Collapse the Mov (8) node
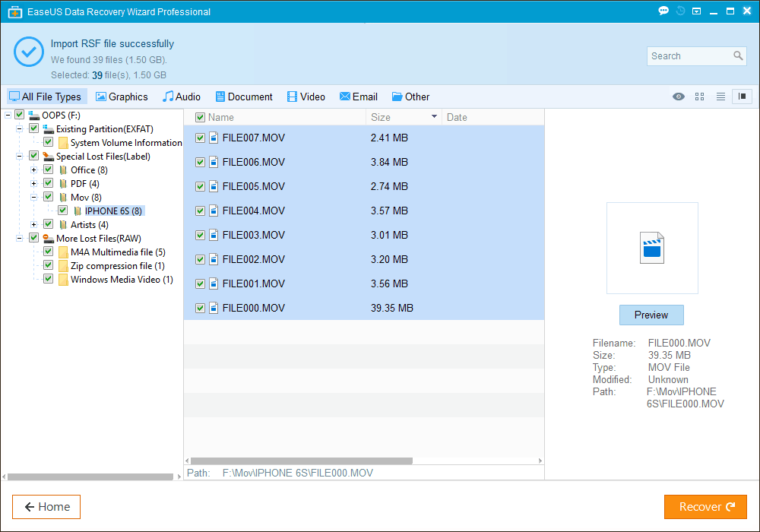 pos(34,197)
